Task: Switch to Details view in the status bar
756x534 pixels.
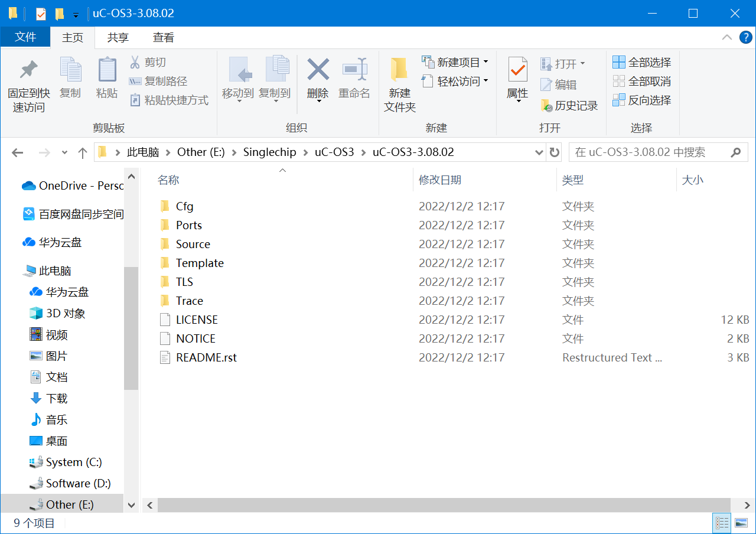Action: point(722,523)
